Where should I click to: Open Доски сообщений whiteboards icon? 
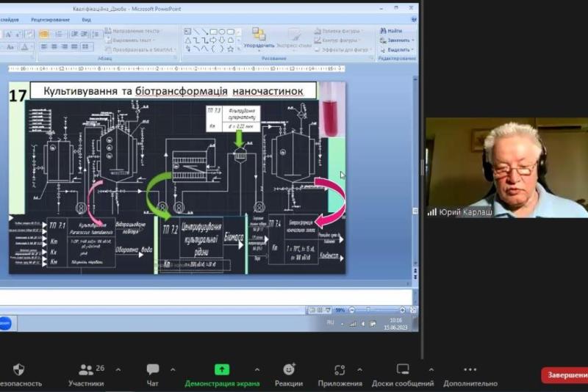403,369
